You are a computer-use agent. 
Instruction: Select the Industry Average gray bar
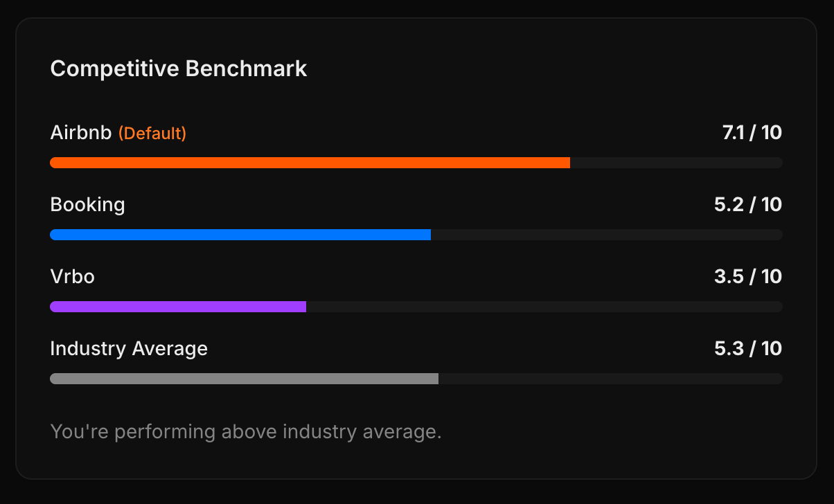pos(242,379)
